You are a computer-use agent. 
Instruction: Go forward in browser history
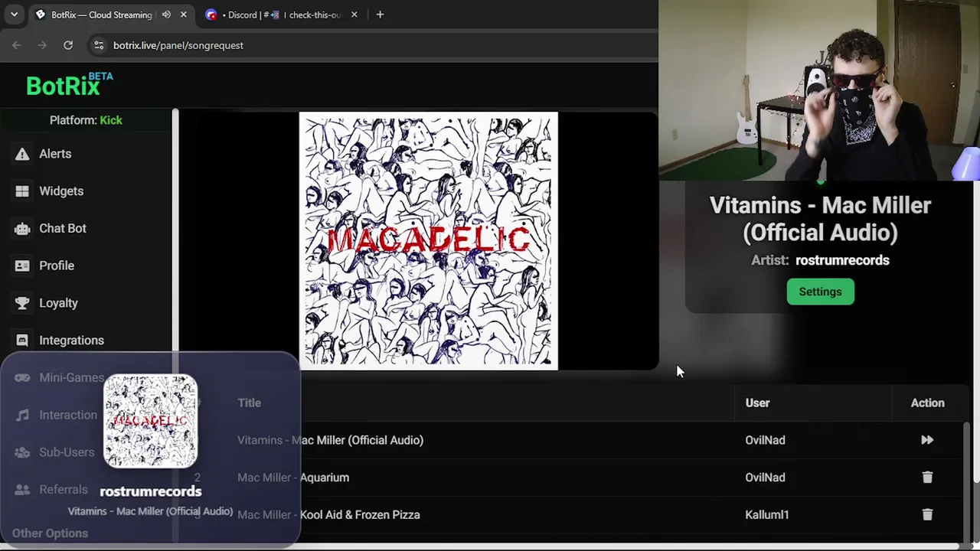42,45
